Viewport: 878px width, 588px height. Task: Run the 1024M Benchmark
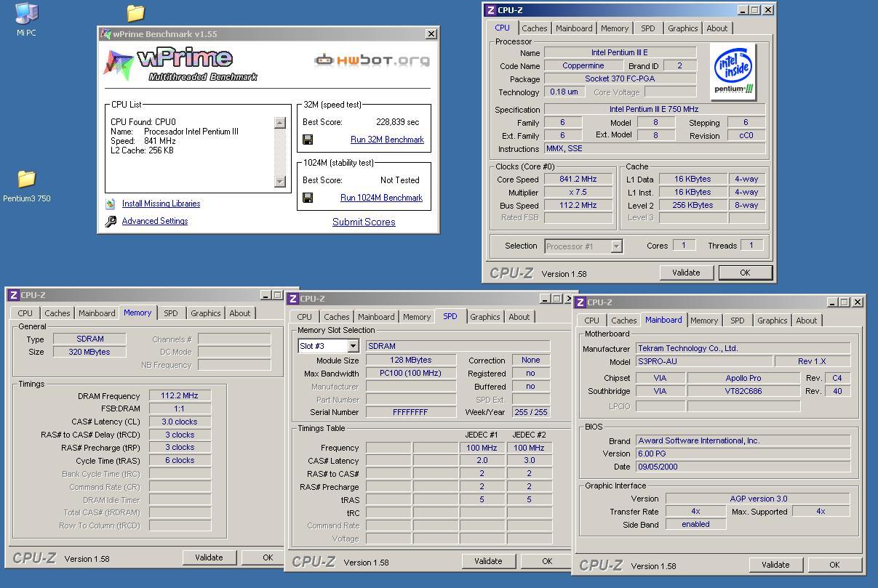pyautogui.click(x=381, y=198)
